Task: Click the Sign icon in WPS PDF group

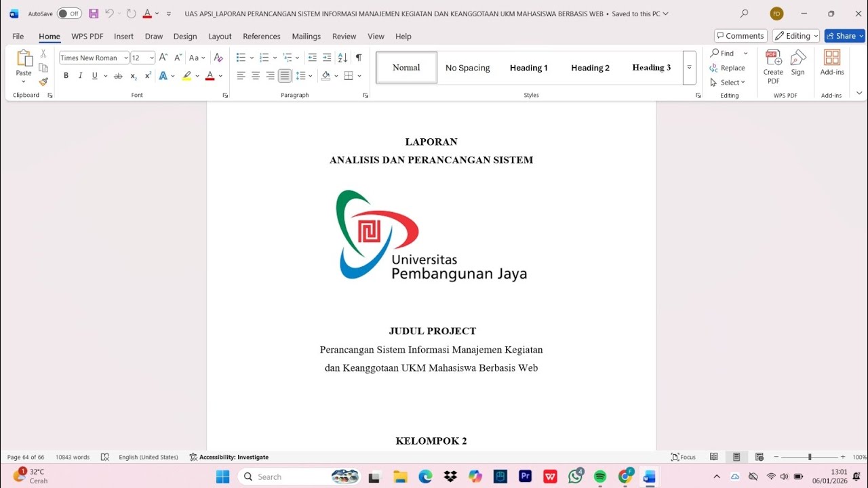Action: pos(797,63)
